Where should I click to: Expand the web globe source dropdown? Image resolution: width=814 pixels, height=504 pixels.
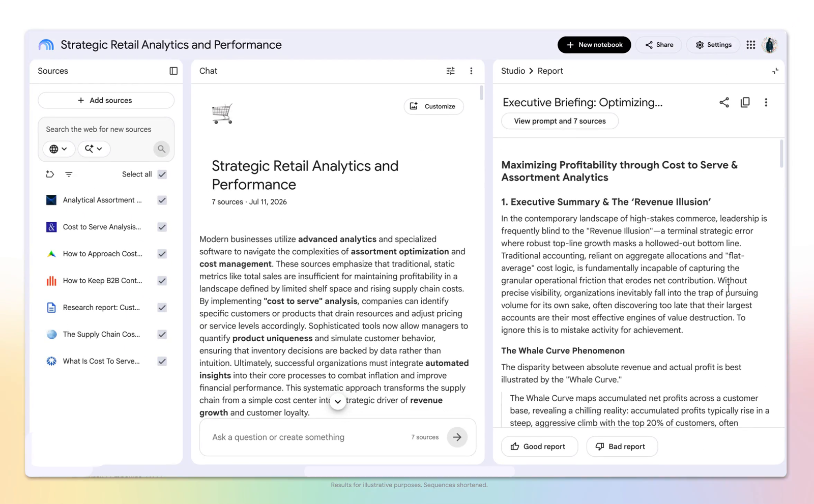59,149
